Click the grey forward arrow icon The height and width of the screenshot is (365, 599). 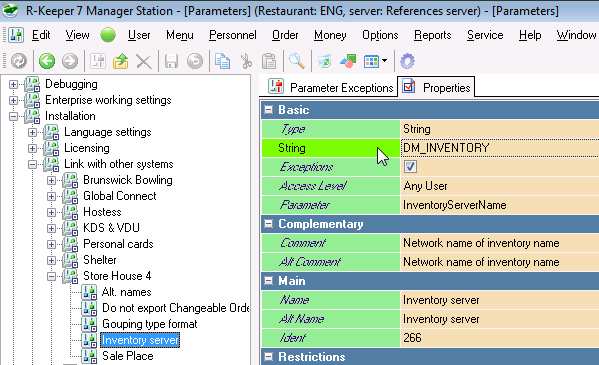[70, 61]
